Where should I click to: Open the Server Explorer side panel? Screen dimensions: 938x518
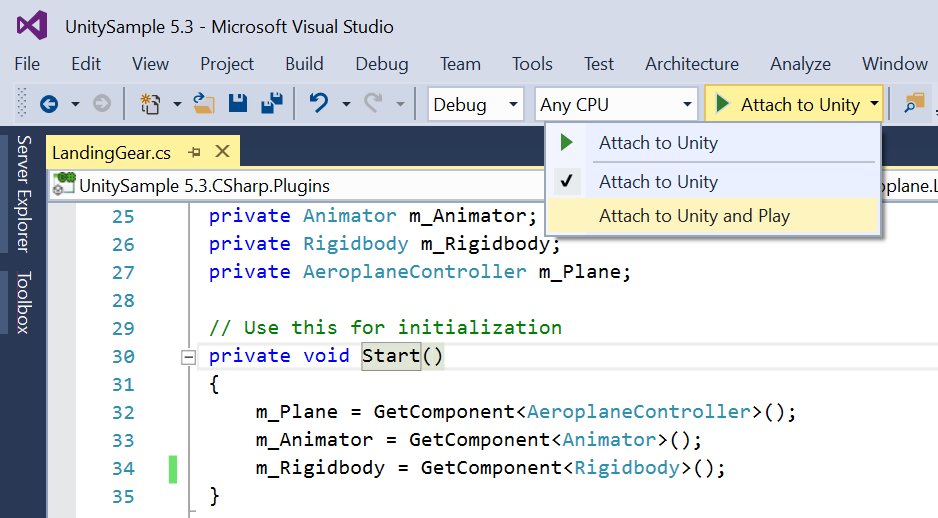click(23, 194)
